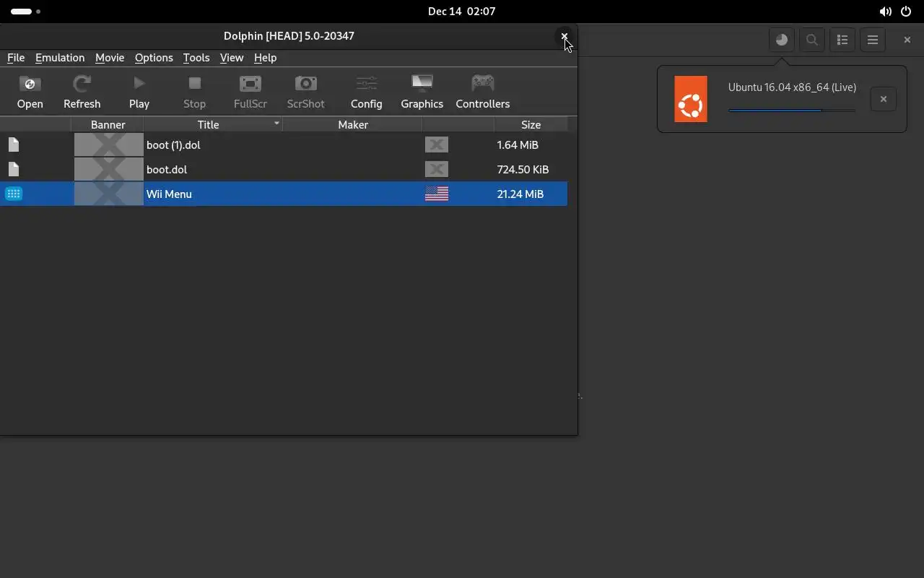The height and width of the screenshot is (578, 924).
Task: Click the banner thumbnail of Wii Menu
Action: coord(109,194)
